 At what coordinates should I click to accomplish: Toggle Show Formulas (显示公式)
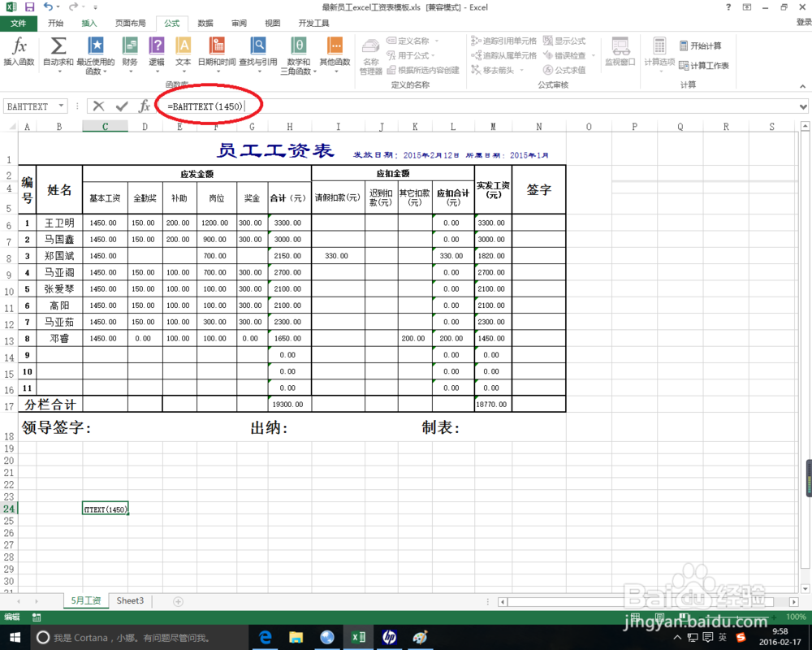(564, 41)
